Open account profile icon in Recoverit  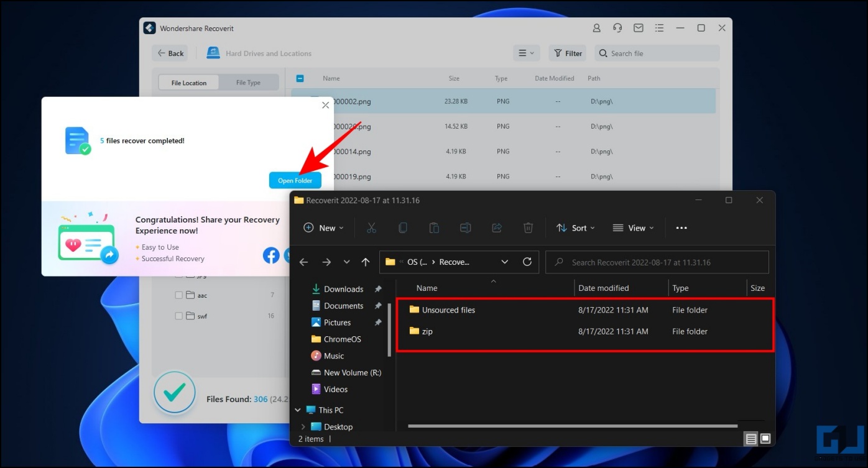tap(597, 28)
